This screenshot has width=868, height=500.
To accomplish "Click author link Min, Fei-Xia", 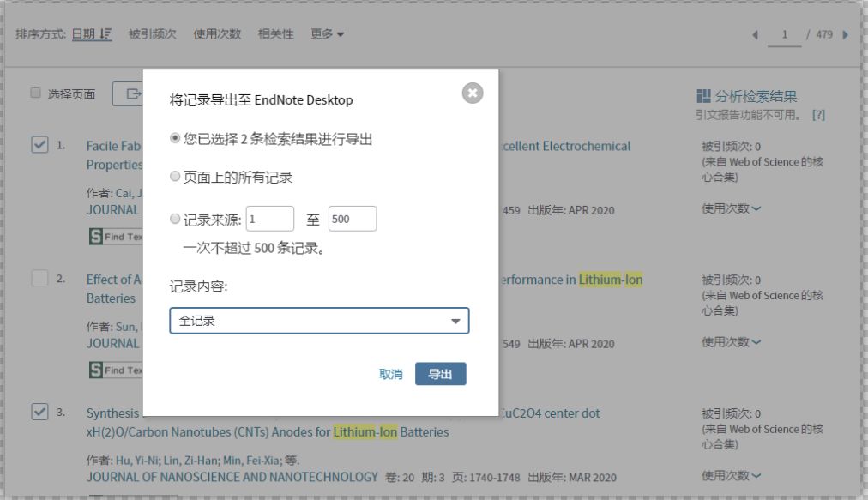I will (252, 461).
